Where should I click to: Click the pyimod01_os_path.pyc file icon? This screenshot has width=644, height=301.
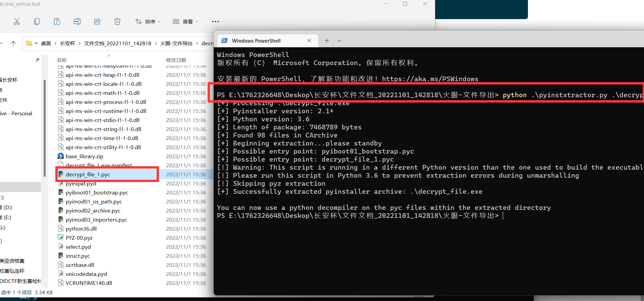pyautogui.click(x=61, y=201)
